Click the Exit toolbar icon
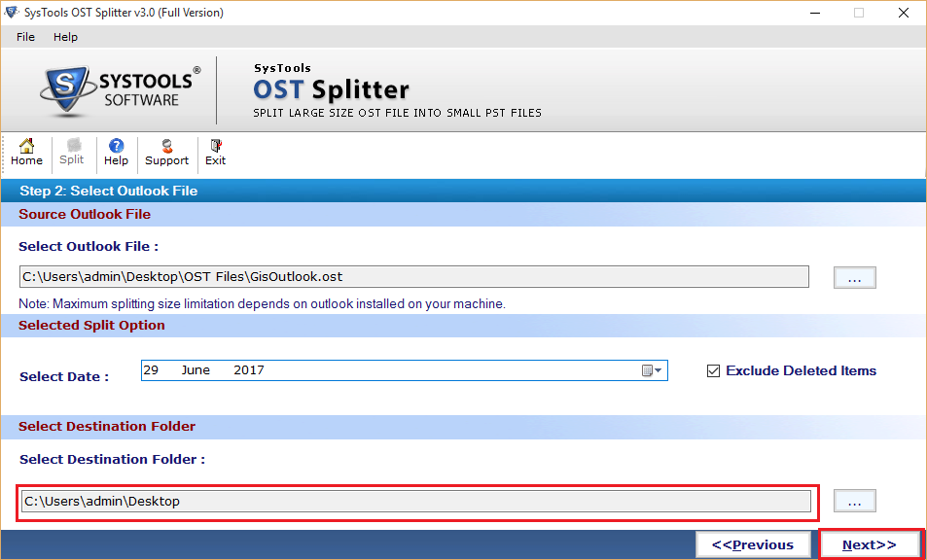927x560 pixels. click(x=215, y=153)
